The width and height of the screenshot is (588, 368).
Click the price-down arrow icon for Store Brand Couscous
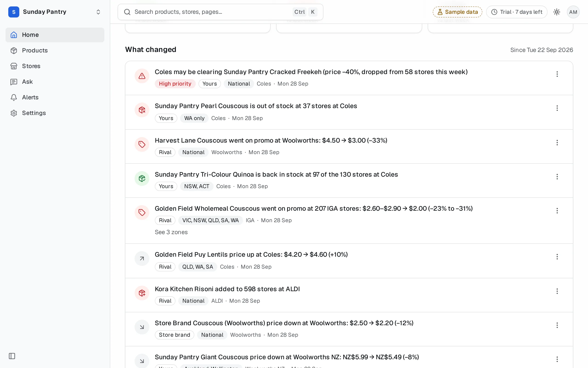pyautogui.click(x=142, y=327)
